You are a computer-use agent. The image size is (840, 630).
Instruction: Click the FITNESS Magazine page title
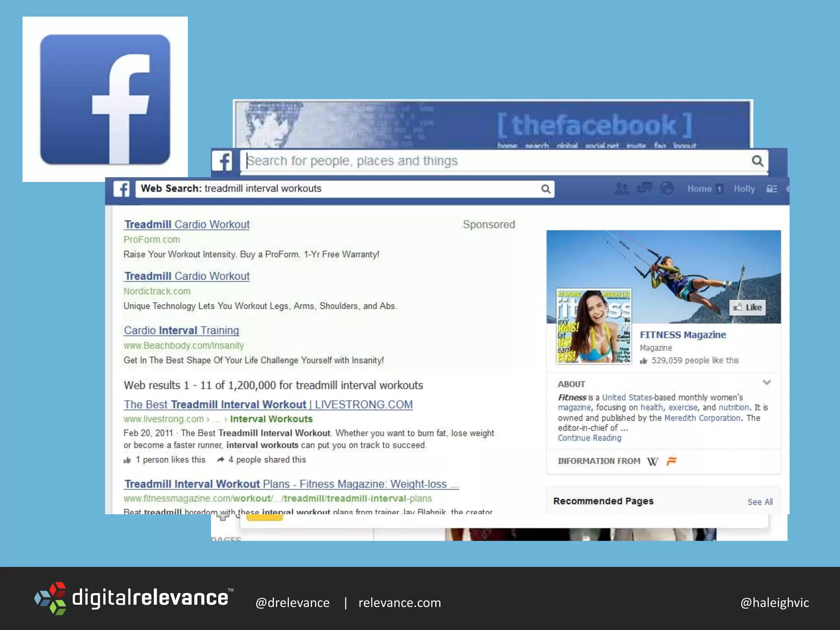tap(683, 335)
